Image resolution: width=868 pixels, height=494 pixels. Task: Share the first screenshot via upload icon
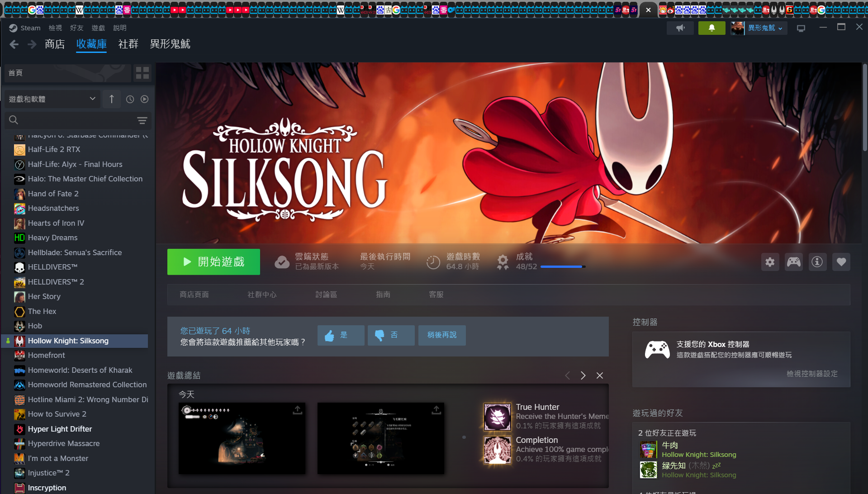[x=297, y=410]
